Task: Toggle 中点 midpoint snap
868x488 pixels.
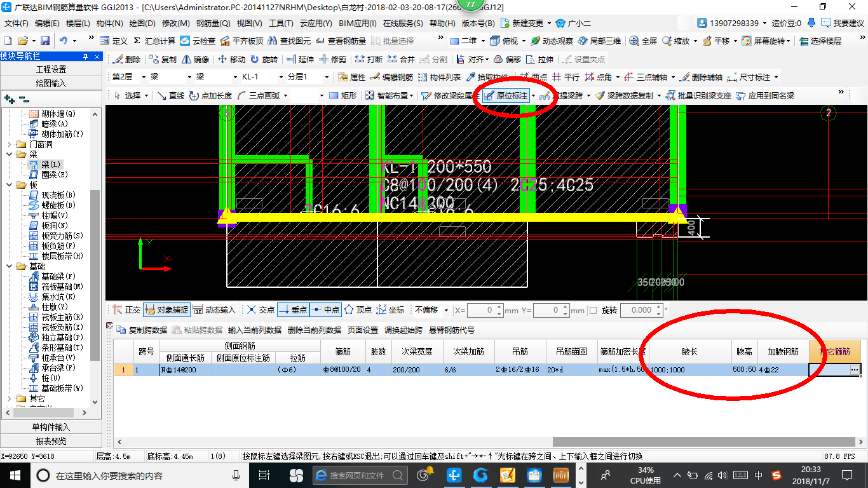Action: (x=326, y=310)
